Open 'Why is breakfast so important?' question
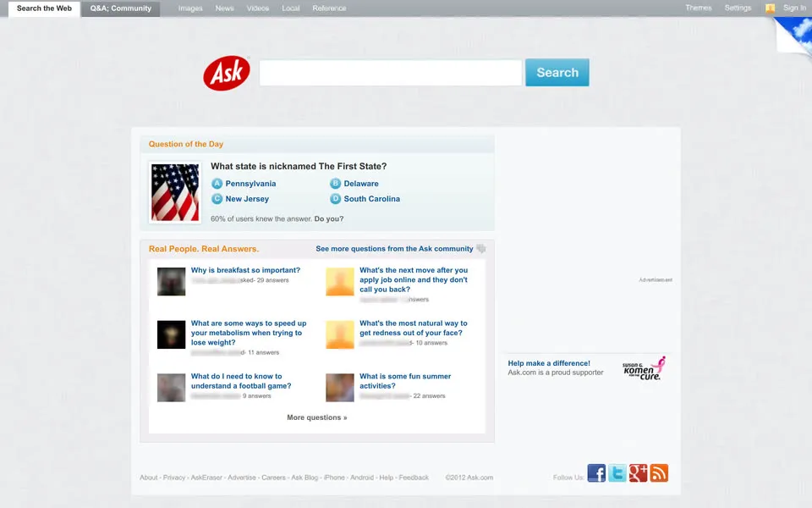Image resolution: width=812 pixels, height=508 pixels. coord(245,270)
